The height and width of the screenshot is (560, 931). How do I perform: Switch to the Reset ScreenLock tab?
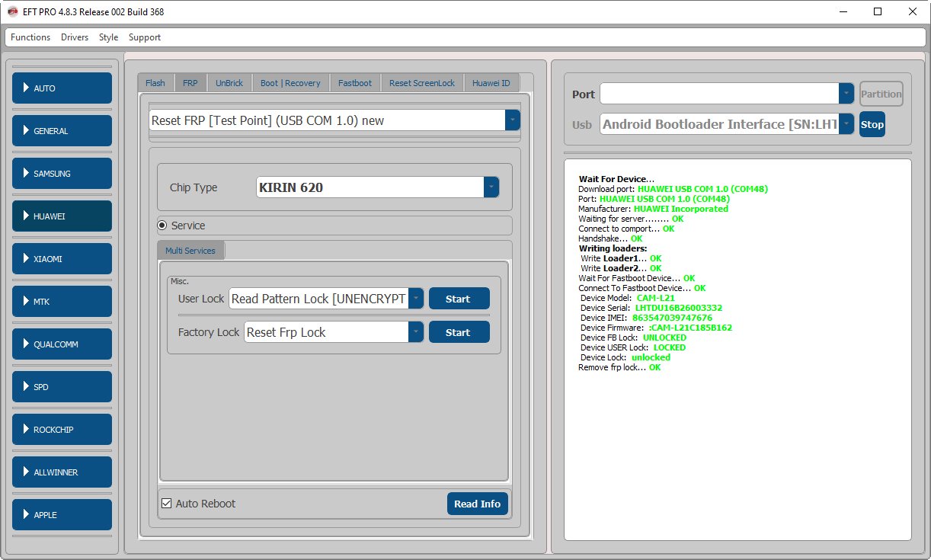coord(422,83)
